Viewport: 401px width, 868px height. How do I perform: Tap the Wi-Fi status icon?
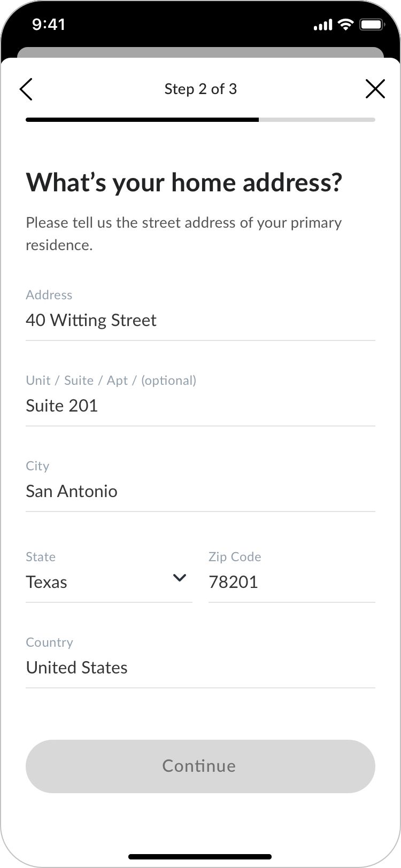[x=346, y=25]
